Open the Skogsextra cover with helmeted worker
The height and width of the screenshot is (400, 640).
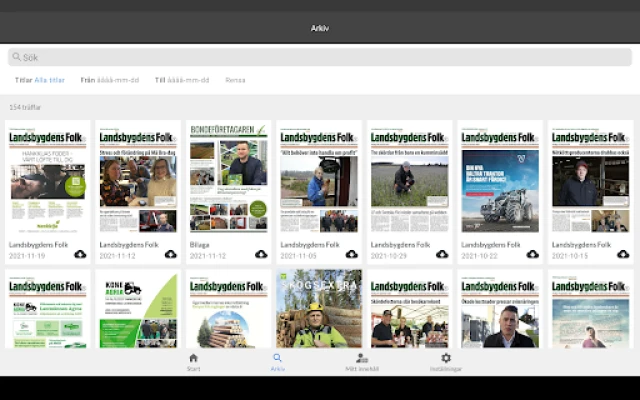pyautogui.click(x=319, y=308)
